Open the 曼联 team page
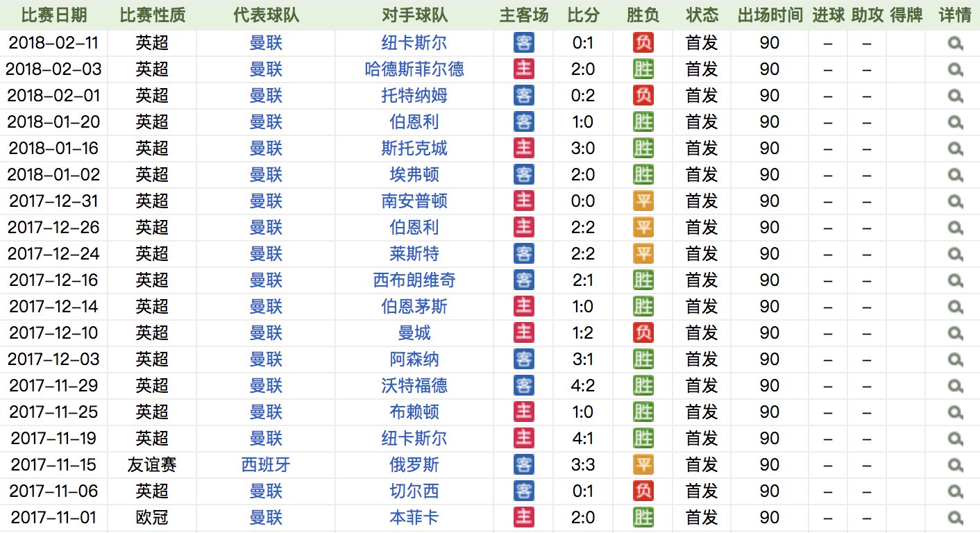980x533 pixels. [x=266, y=42]
